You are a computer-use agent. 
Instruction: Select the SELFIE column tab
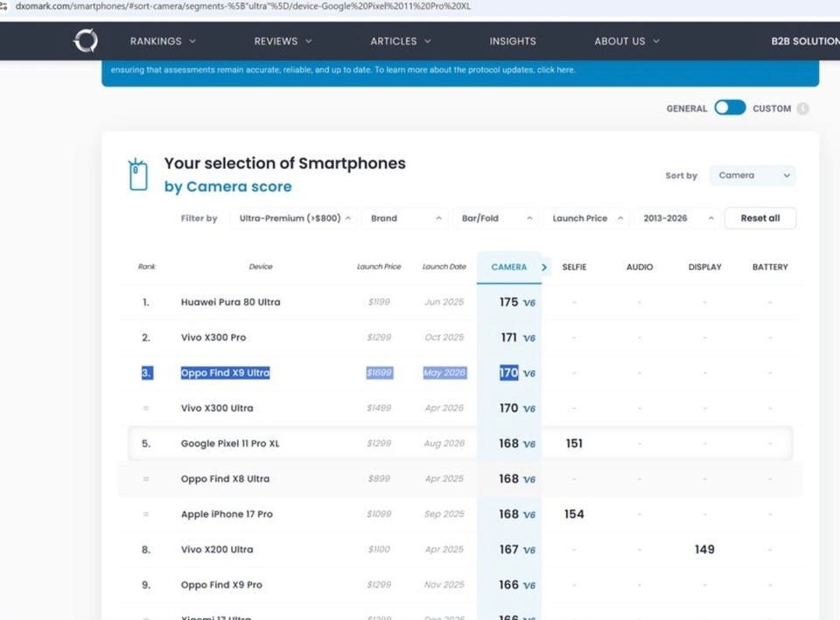click(x=574, y=268)
